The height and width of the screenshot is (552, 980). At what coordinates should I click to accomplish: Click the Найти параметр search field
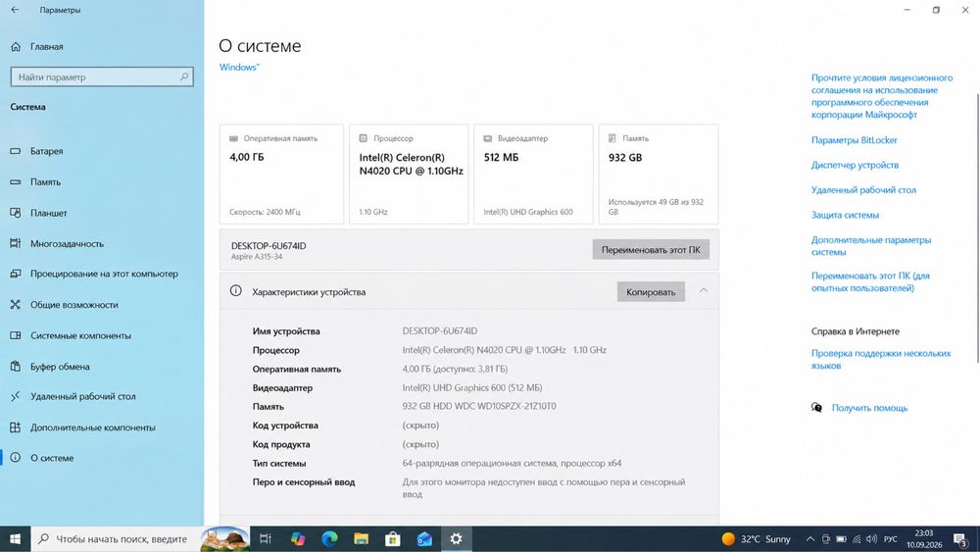point(102,76)
